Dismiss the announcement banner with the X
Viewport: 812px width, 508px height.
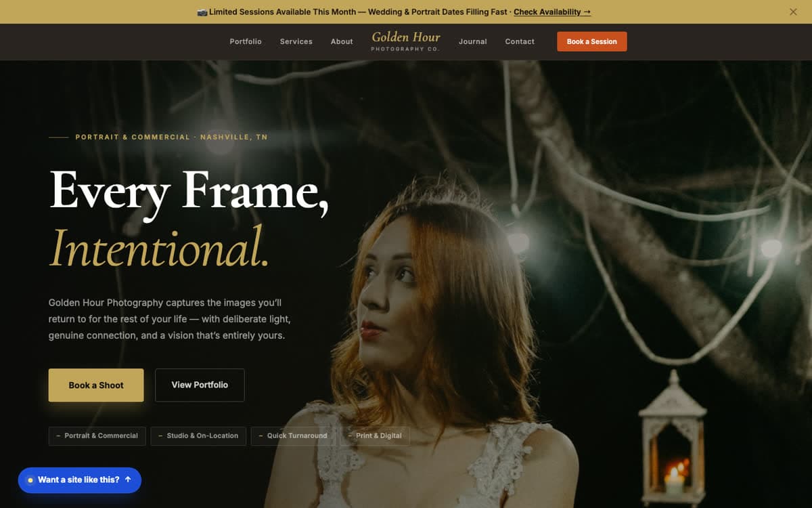pyautogui.click(x=793, y=12)
